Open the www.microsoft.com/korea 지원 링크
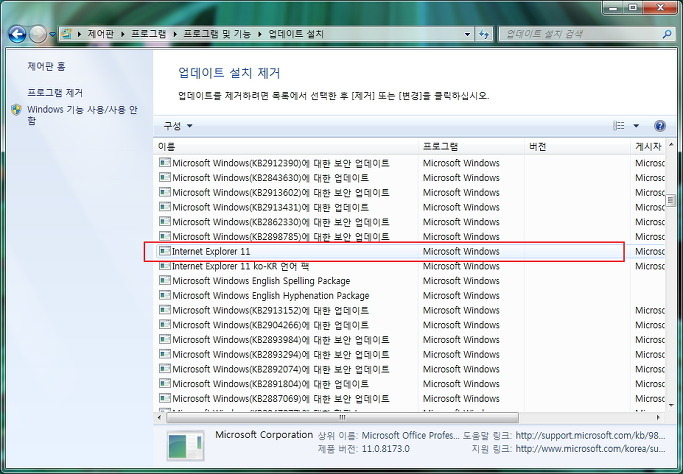 (590, 449)
